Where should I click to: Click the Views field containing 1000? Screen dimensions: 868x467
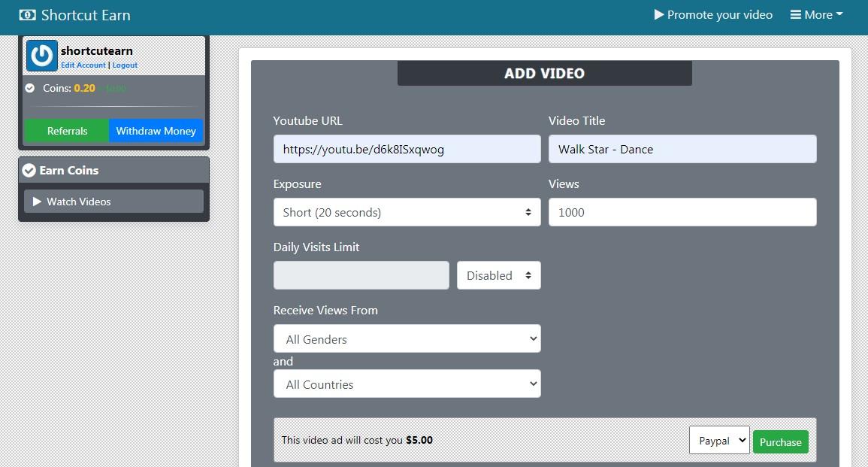tap(682, 212)
